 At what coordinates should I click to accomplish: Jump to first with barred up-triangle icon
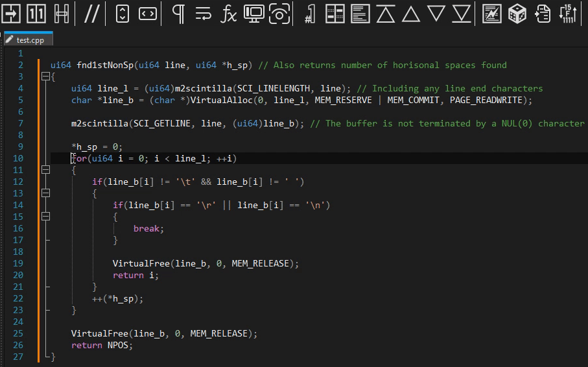(386, 14)
